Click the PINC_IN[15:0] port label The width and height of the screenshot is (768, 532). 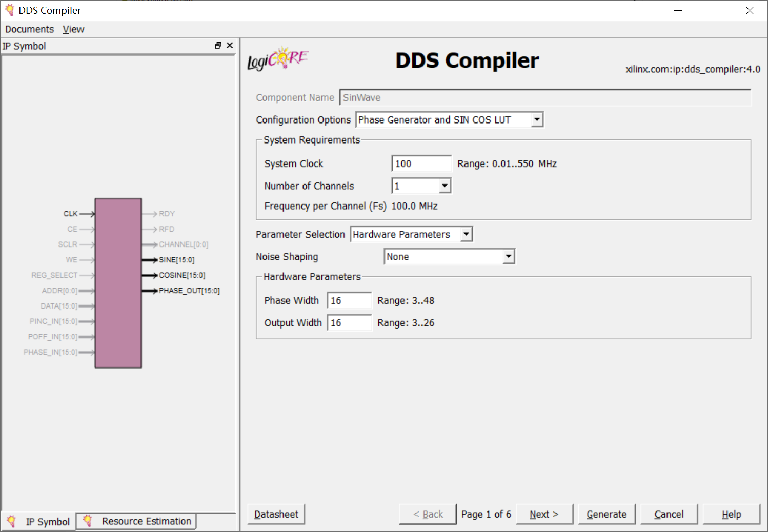tap(53, 321)
